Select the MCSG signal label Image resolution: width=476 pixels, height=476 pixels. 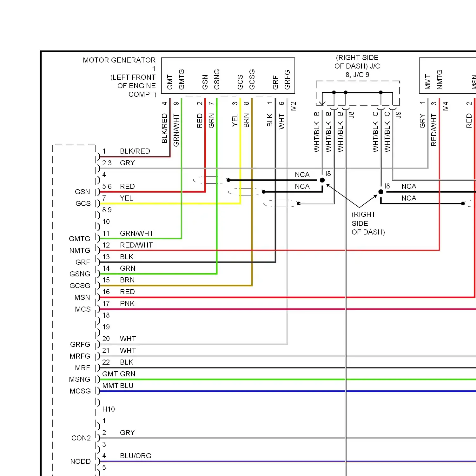[80, 391]
